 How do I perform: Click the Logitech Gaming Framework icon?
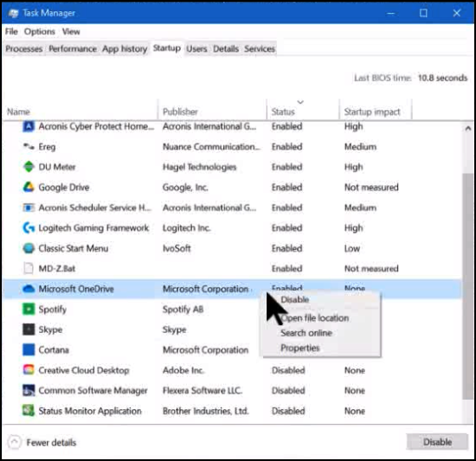tap(29, 227)
